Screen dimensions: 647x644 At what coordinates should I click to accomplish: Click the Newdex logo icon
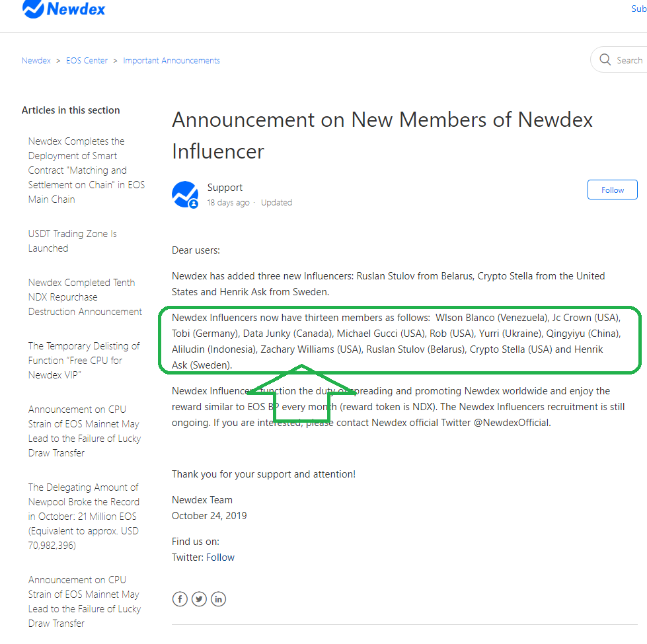click(33, 9)
